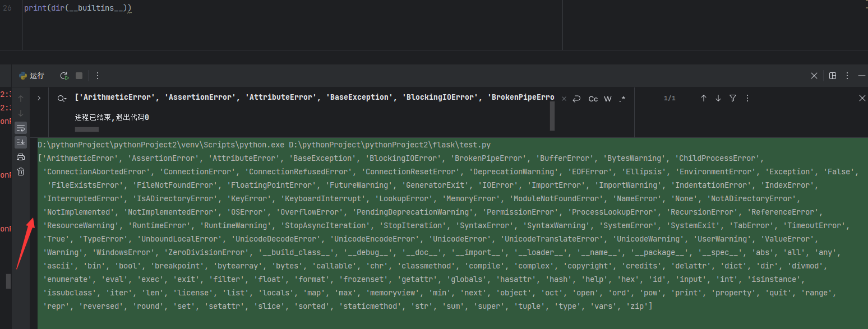Viewport: 868px width, 329px height.
Task: Clear all console output with trash icon
Action: tap(21, 172)
